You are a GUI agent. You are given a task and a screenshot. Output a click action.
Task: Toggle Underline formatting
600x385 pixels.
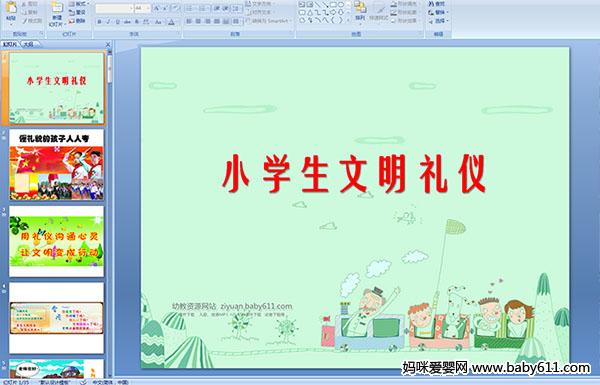[118, 22]
